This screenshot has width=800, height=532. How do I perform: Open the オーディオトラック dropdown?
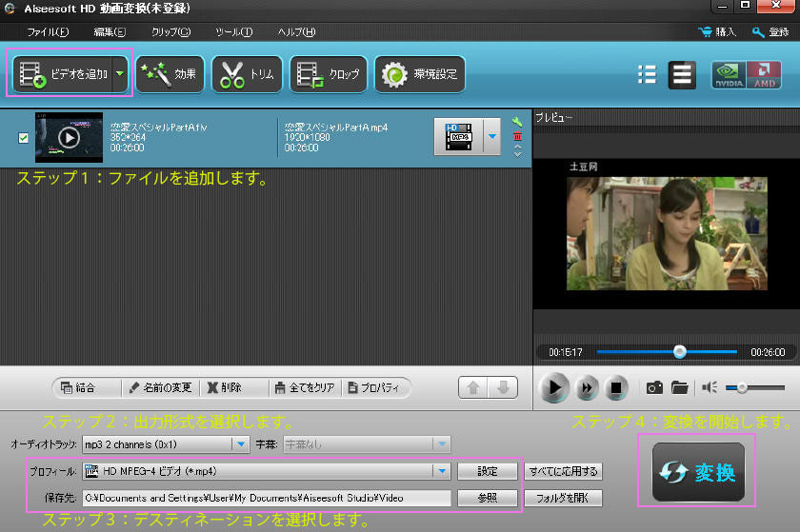click(166, 444)
